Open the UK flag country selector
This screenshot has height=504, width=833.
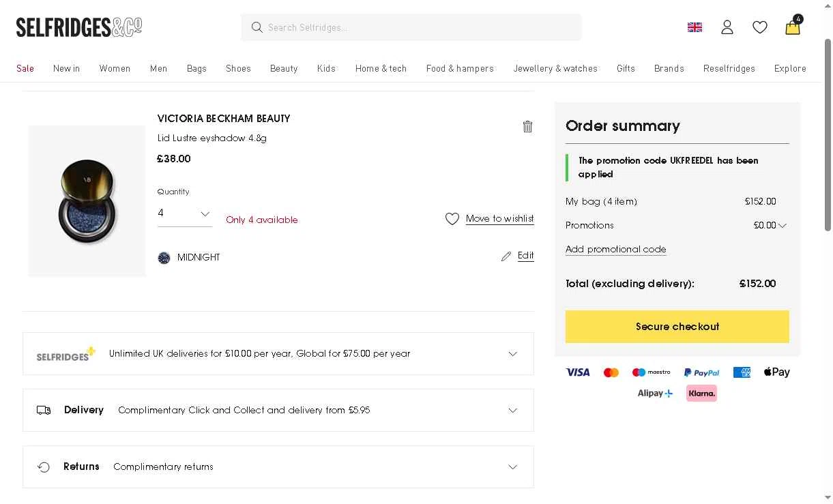695,27
